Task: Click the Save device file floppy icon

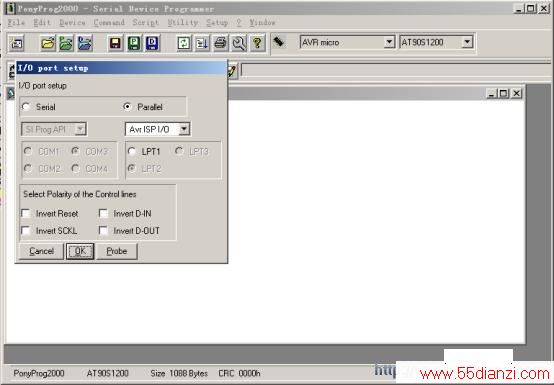Action: click(116, 43)
